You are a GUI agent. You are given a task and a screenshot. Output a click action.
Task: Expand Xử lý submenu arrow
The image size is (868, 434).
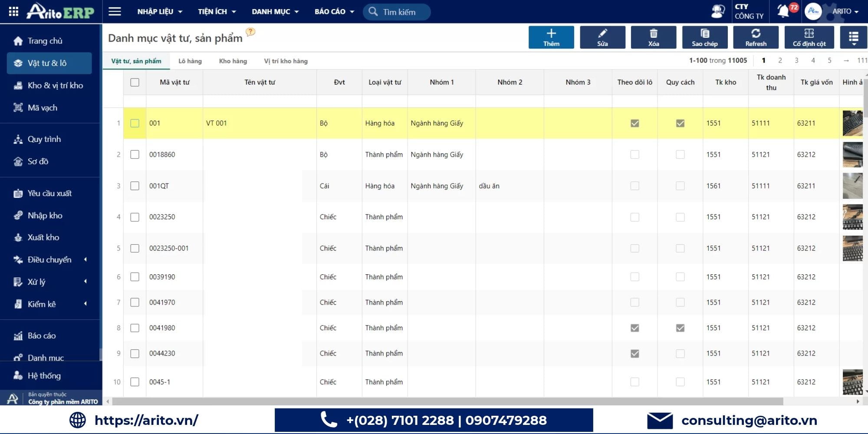85,282
